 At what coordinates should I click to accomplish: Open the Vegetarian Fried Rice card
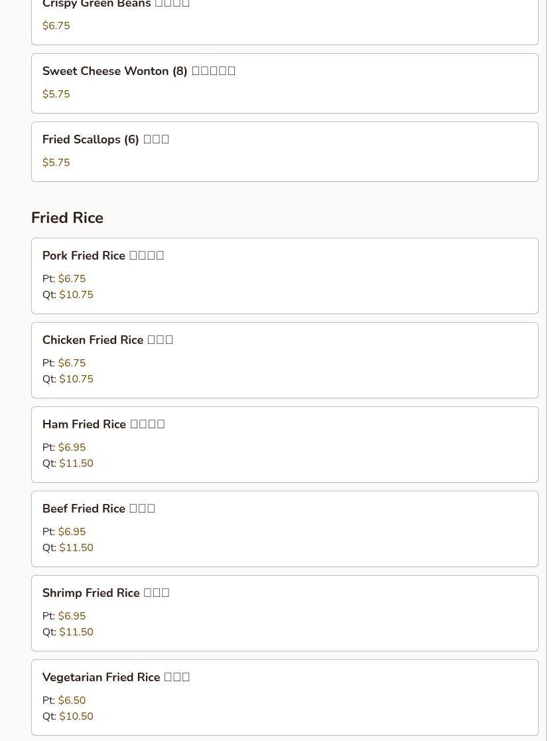pos(285,698)
